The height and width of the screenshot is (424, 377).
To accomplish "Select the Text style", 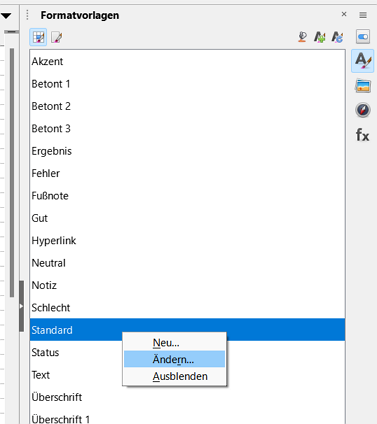I will click(187, 375).
